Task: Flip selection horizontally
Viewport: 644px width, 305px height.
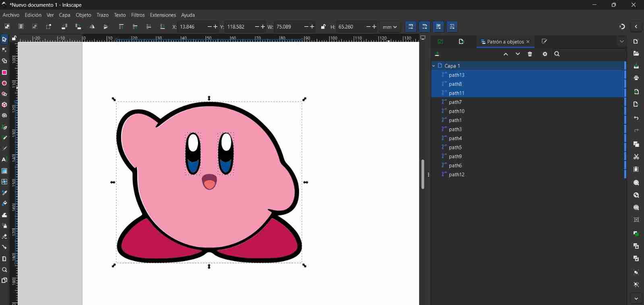Action: (x=92, y=27)
